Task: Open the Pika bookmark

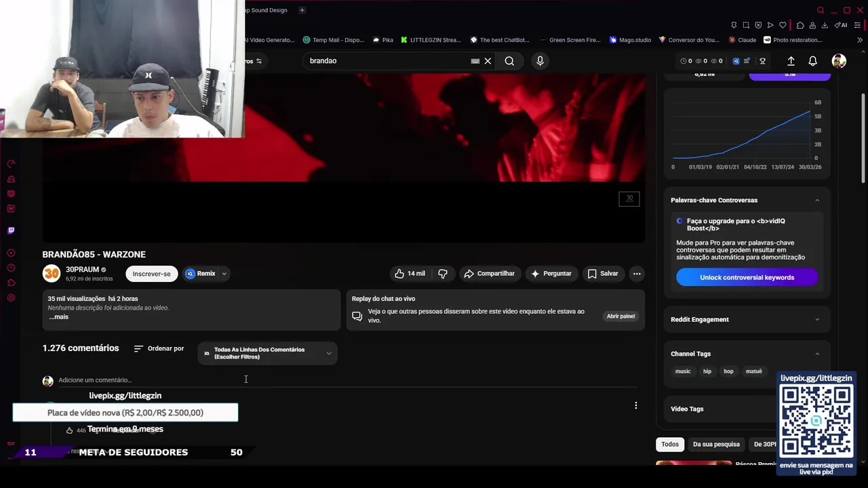Action: (382, 40)
